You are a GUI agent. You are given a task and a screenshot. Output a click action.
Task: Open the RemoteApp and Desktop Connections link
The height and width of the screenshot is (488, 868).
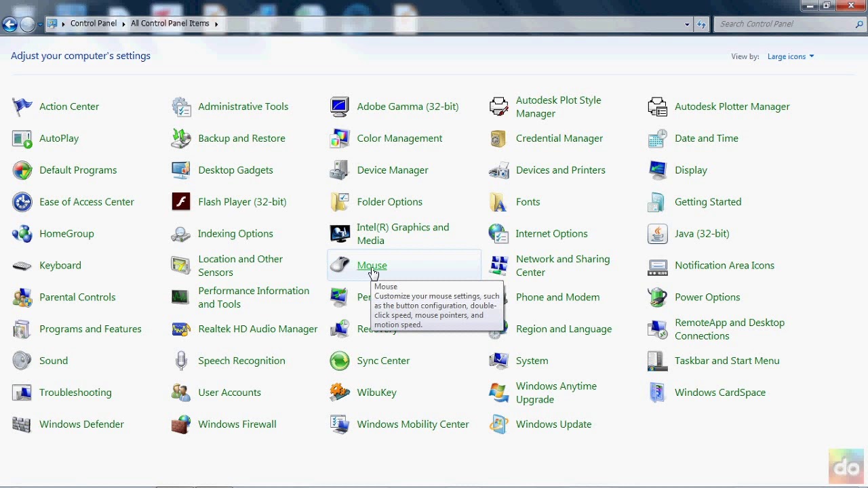[x=730, y=329]
